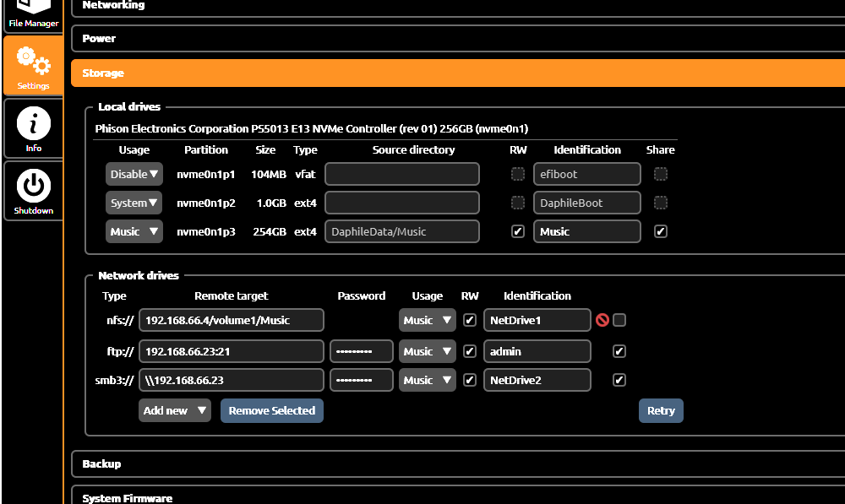Viewport: 845px width, 504px height.
Task: Open the System usage dropdown for nvme0n1p2
Action: pyautogui.click(x=134, y=203)
